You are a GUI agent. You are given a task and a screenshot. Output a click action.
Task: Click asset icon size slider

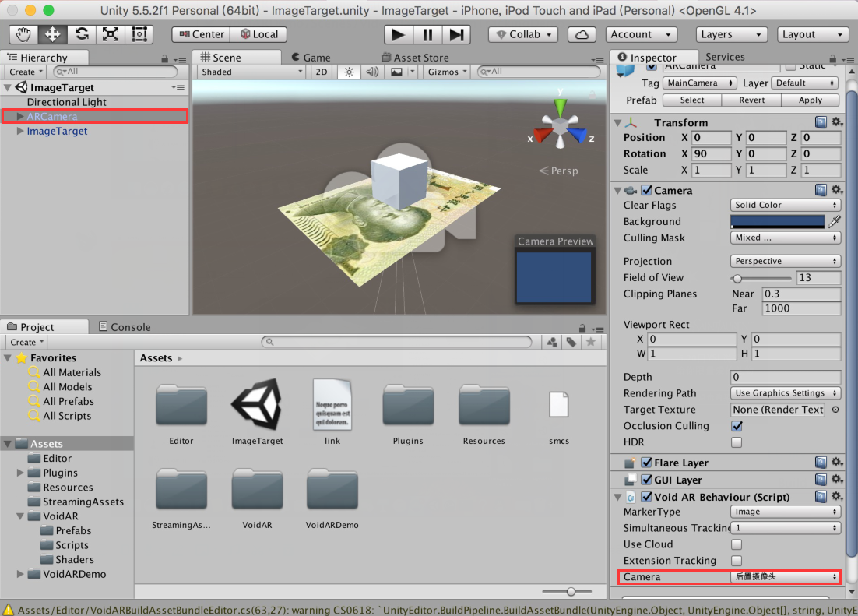(x=567, y=591)
